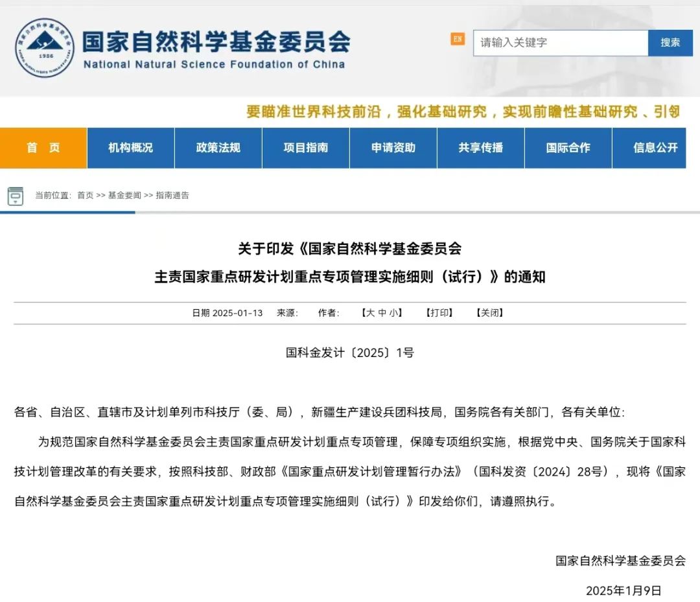Click the signature 国家自然科学基金委员会 at bottom right
Image resolution: width=700 pixels, height=602 pixels.
(620, 561)
